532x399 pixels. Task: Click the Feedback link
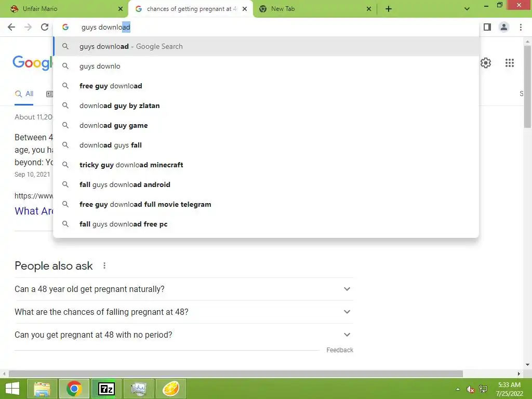[340, 350]
